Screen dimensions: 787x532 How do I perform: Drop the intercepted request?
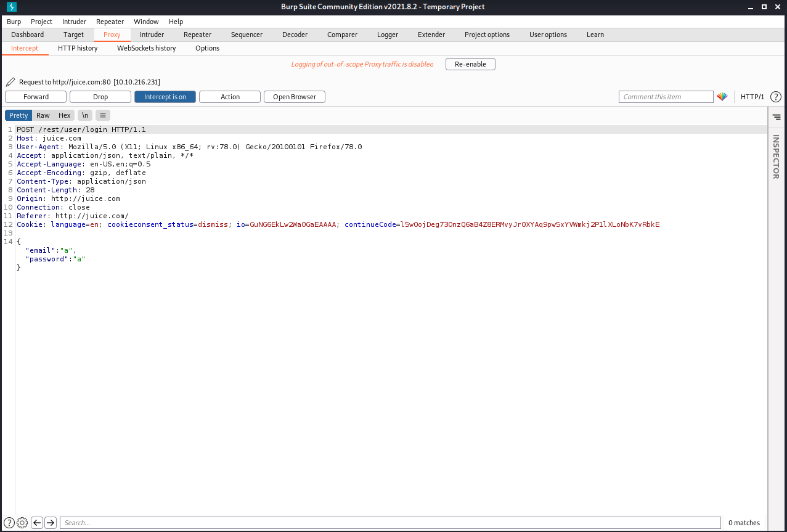100,97
